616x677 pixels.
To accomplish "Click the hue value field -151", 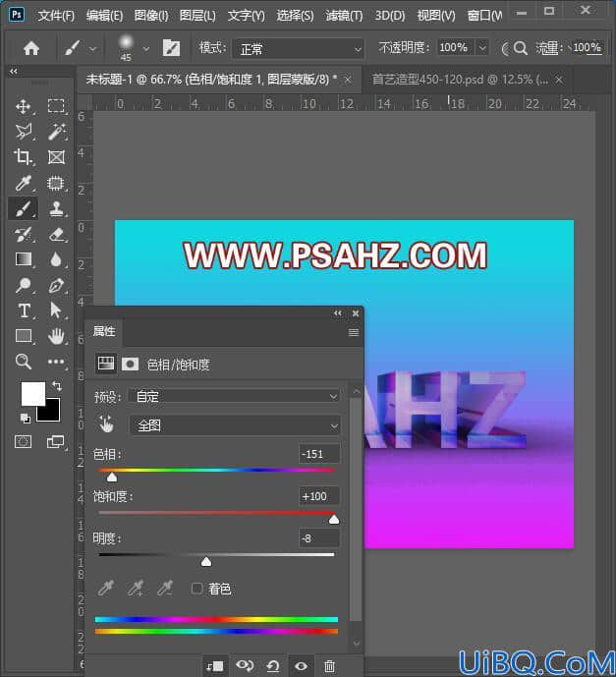I will [318, 454].
